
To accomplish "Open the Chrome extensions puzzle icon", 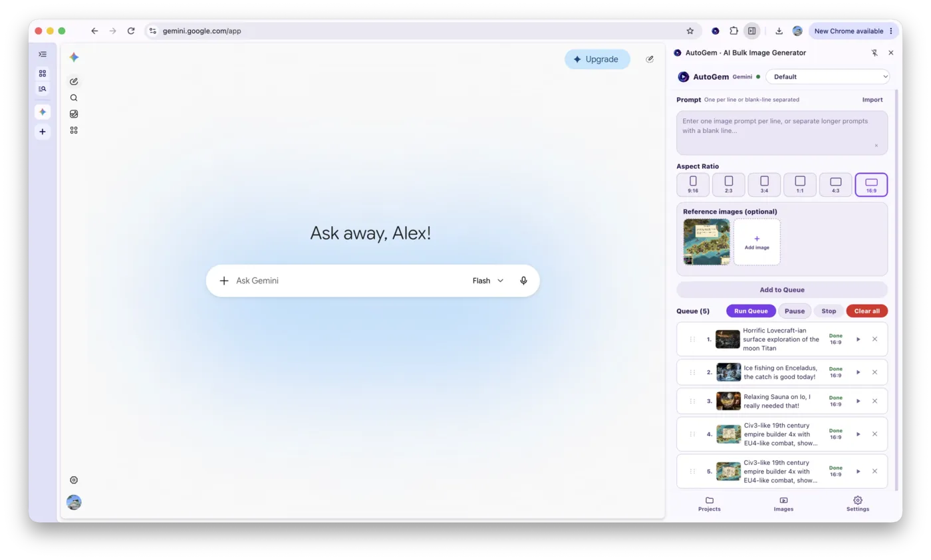I will (733, 31).
